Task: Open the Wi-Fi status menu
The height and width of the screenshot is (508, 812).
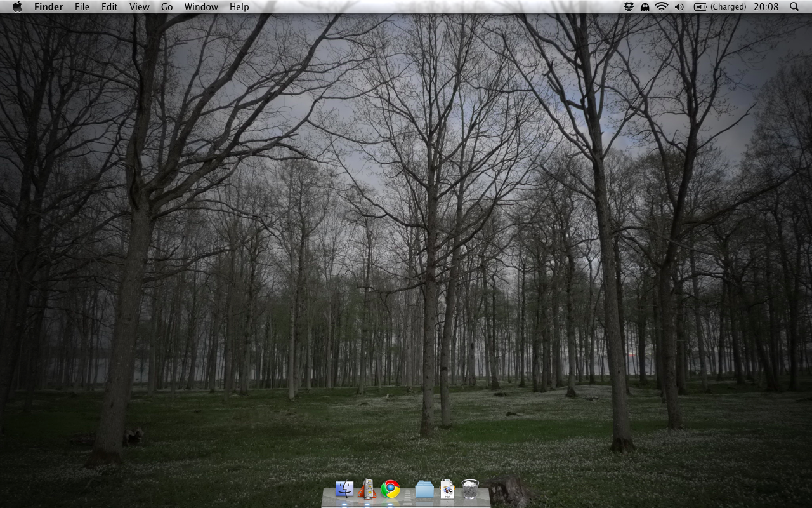Action: 662,6
